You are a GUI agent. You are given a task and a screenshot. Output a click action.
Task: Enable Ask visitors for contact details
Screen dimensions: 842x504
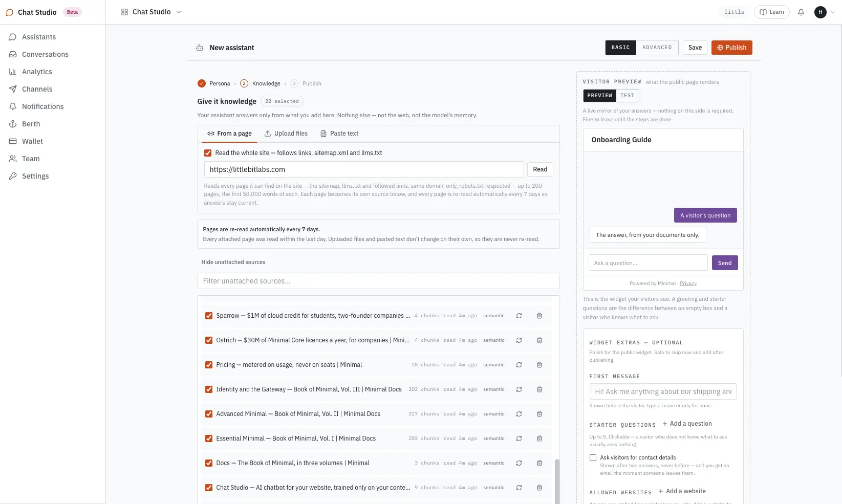tap(593, 458)
